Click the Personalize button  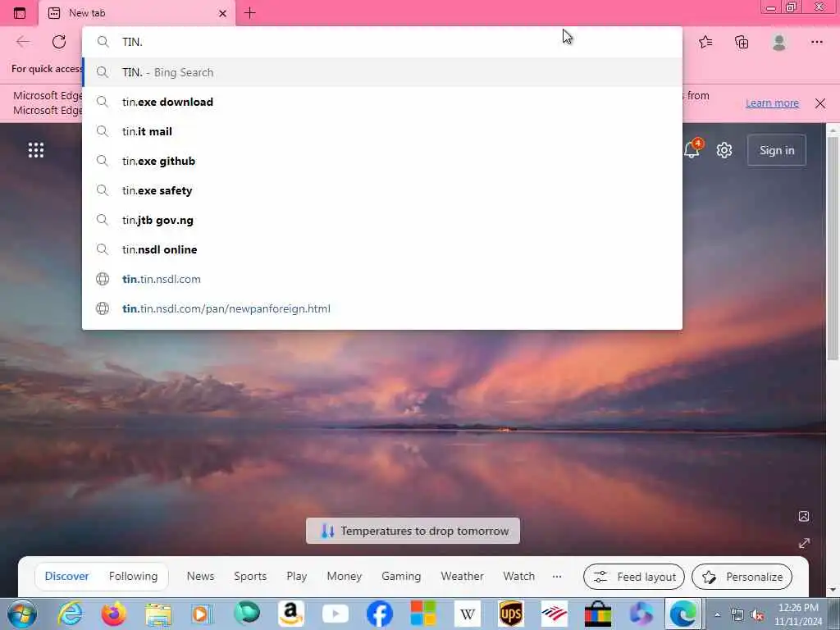(x=742, y=577)
